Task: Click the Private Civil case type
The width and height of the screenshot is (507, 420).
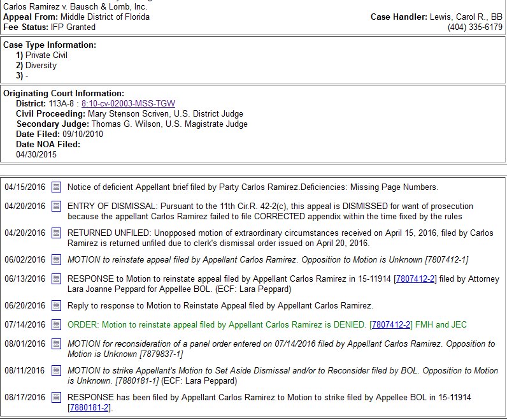Action: point(46,55)
